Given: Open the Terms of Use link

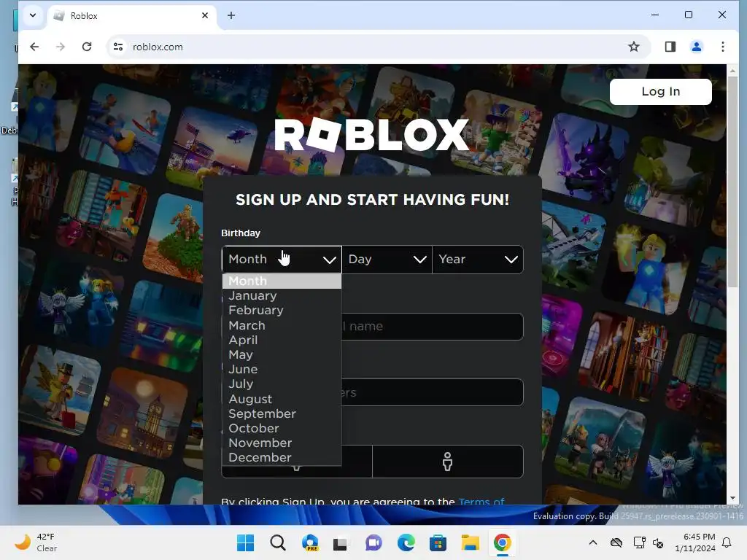Looking at the screenshot, I should 481,502.
